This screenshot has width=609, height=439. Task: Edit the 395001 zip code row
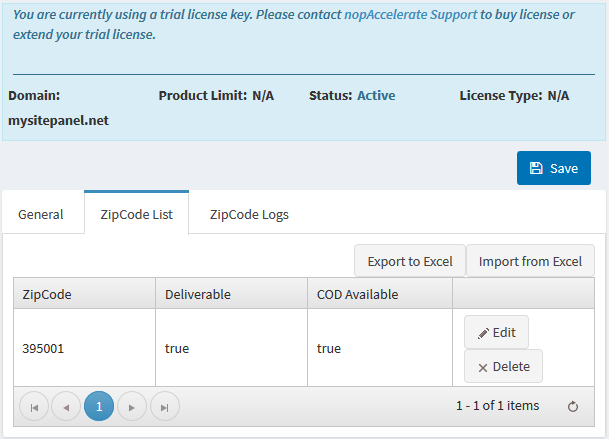click(x=496, y=332)
